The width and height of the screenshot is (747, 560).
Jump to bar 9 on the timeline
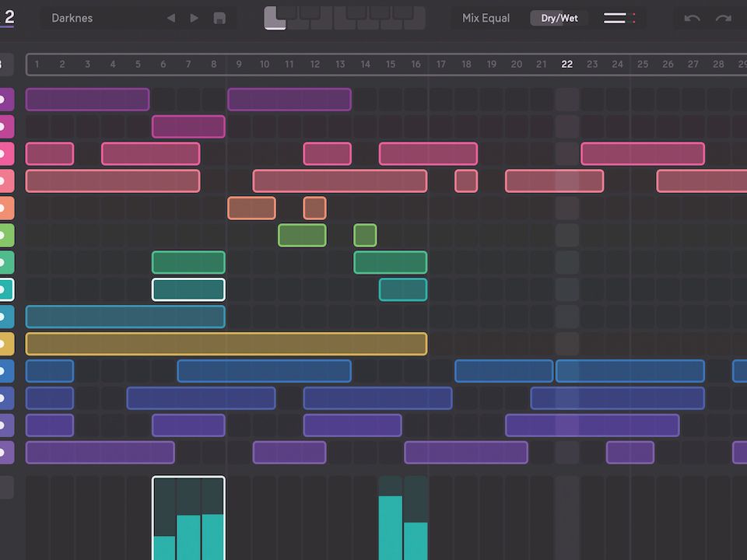click(x=239, y=65)
